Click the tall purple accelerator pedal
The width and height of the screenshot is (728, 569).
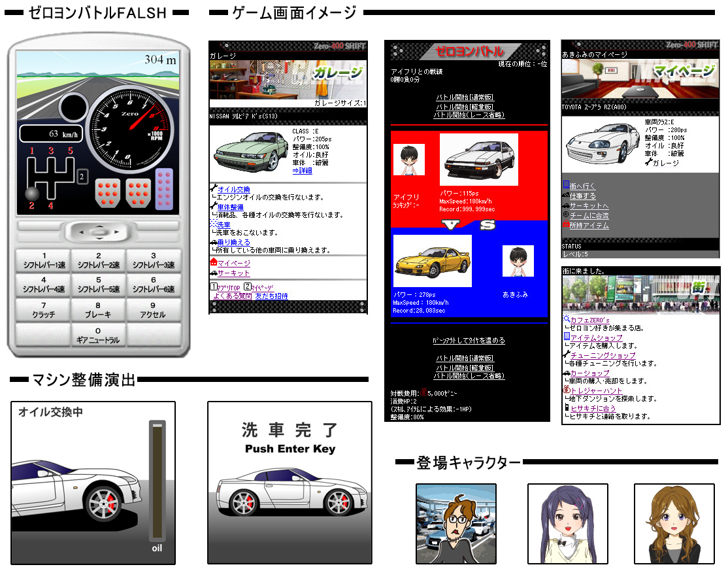[x=164, y=188]
